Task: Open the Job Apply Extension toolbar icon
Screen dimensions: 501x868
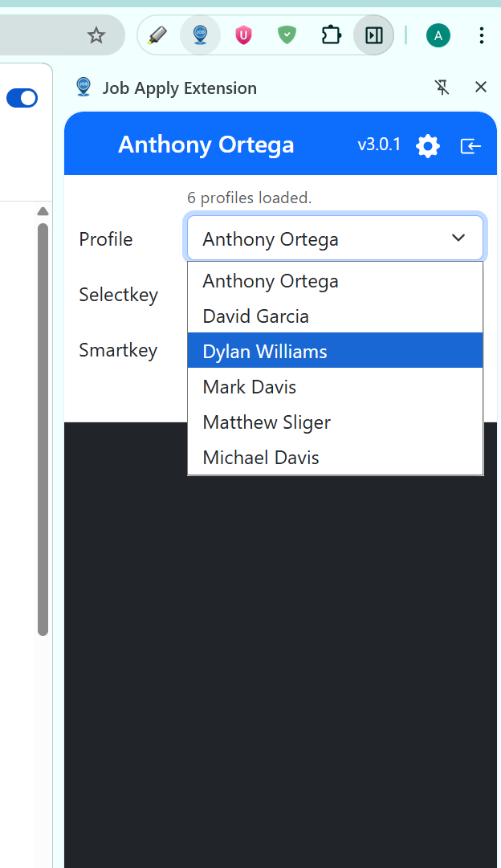Action: [x=200, y=35]
